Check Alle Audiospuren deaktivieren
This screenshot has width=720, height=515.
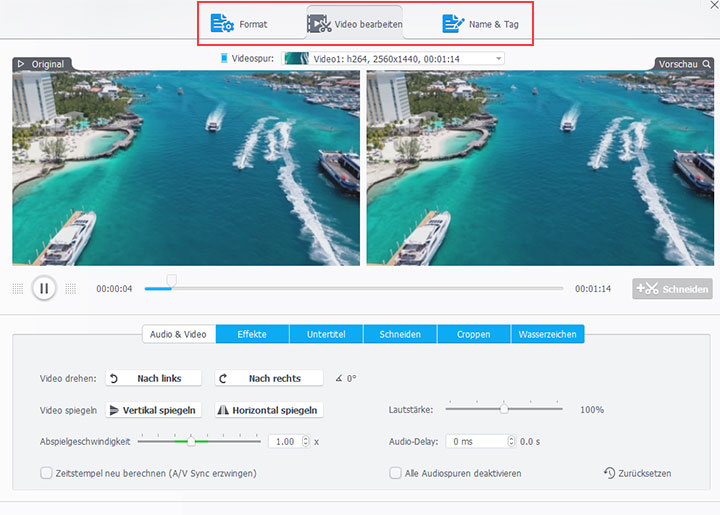point(395,473)
